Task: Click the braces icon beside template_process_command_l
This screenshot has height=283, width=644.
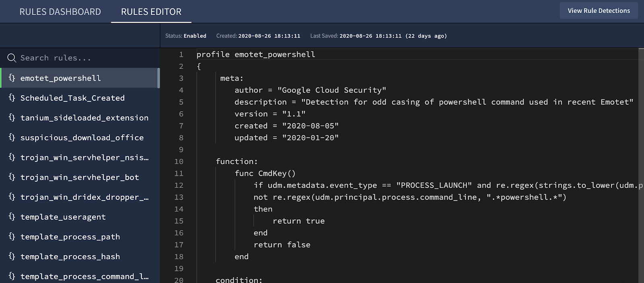Action: pyautogui.click(x=12, y=276)
